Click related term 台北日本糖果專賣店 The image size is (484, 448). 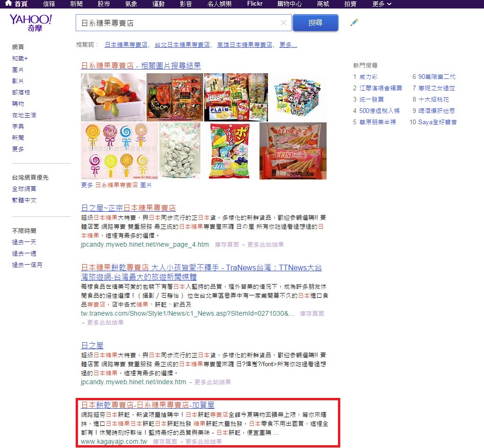(182, 45)
